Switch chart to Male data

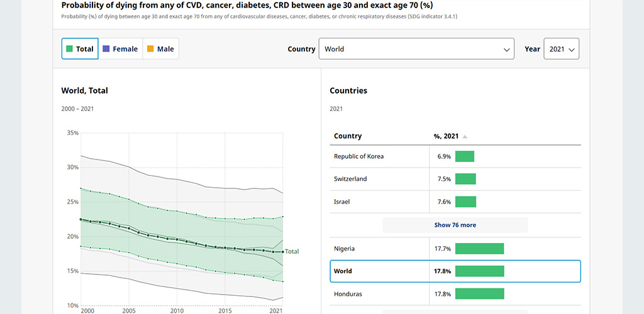click(160, 49)
